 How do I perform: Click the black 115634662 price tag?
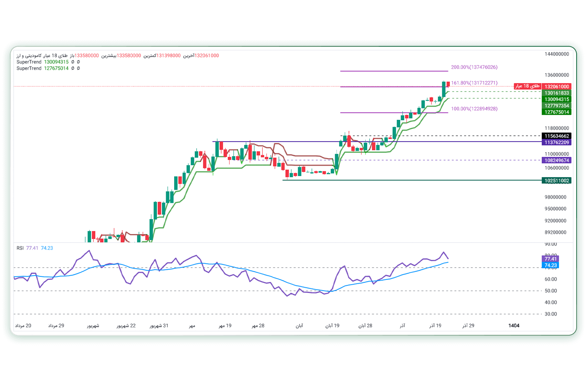click(x=556, y=136)
